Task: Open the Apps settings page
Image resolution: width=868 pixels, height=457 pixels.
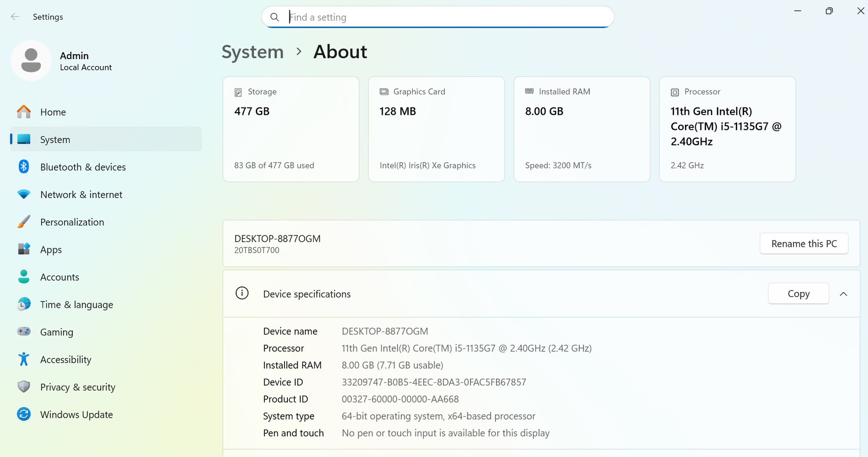Action: pos(51,250)
